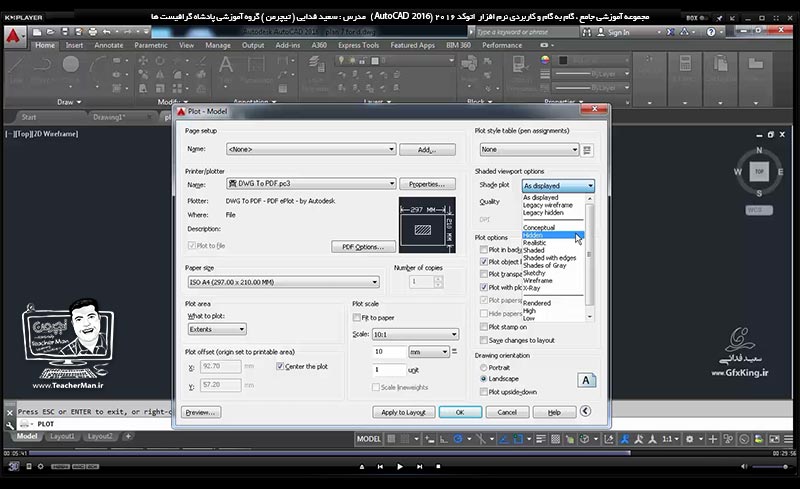
Task: Switch to the Layout1 tab
Action: tap(62, 436)
